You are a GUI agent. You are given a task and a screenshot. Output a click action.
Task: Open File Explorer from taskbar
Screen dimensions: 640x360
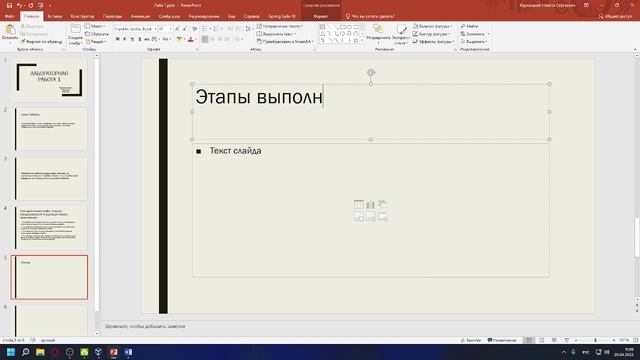[40, 352]
